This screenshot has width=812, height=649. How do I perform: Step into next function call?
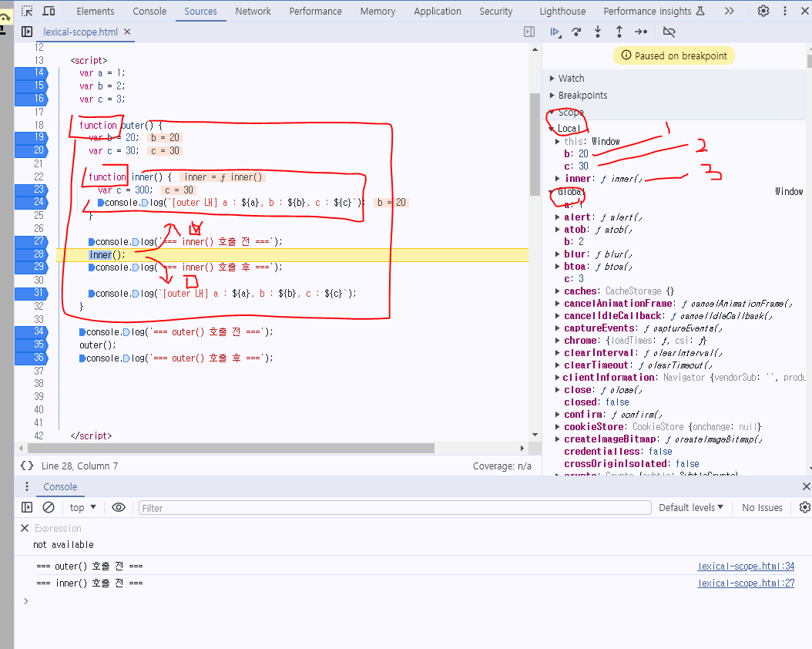(598, 32)
